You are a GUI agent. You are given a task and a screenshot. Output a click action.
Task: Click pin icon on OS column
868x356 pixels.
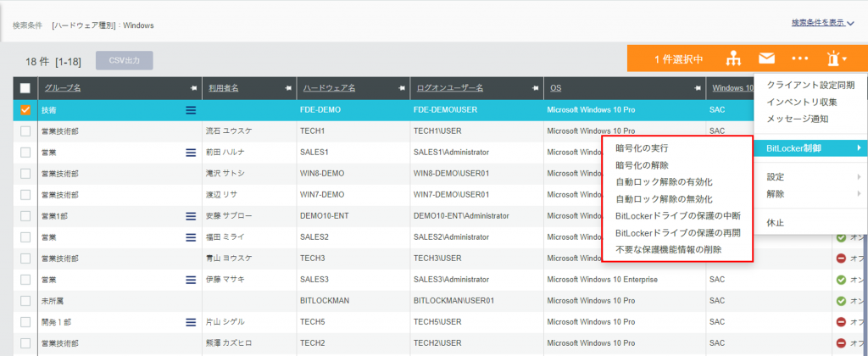coord(698,88)
